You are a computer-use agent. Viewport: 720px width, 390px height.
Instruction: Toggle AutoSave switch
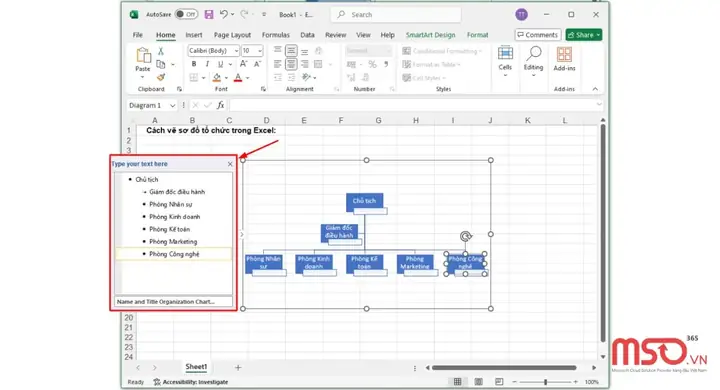(186, 14)
